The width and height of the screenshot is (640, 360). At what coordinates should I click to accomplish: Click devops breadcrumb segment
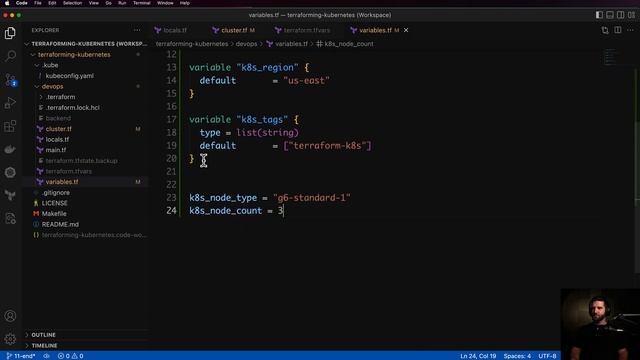pos(246,44)
